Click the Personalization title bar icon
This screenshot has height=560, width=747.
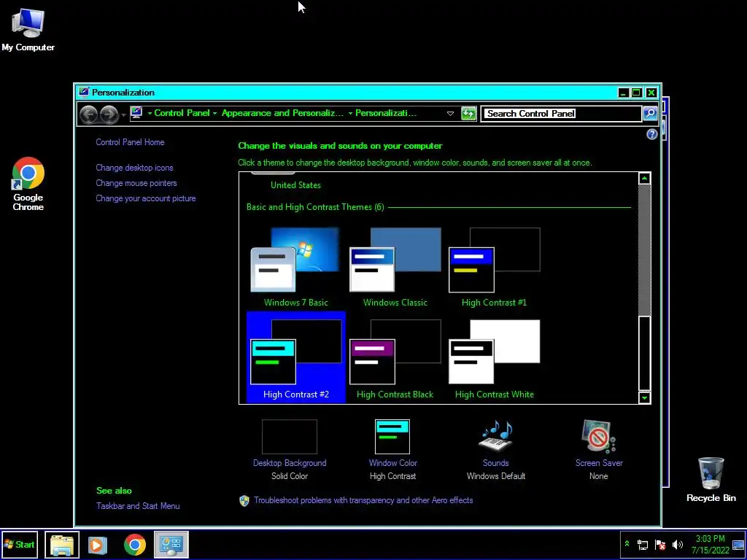pos(84,92)
